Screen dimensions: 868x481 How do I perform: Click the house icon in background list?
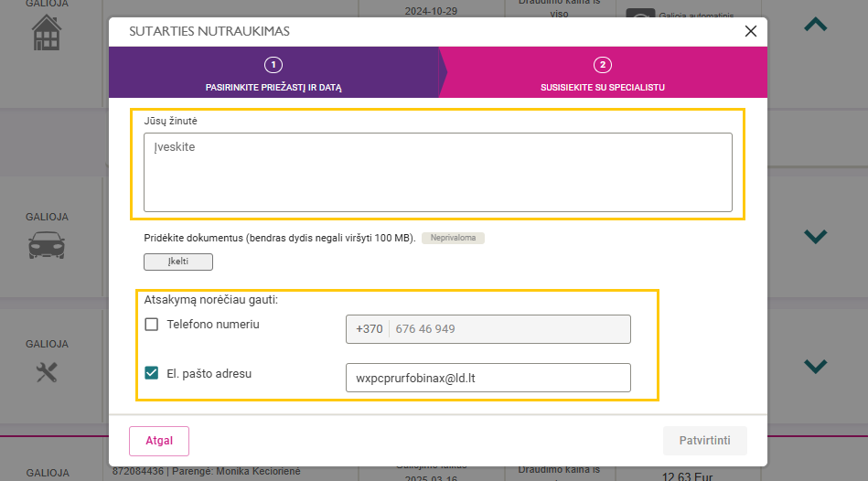point(47,33)
